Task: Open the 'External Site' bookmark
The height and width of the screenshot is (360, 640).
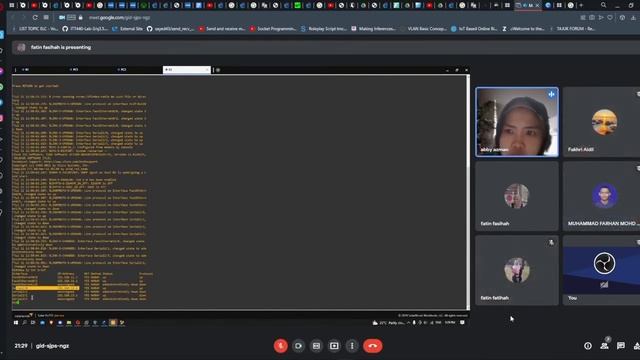Action: tap(127, 29)
